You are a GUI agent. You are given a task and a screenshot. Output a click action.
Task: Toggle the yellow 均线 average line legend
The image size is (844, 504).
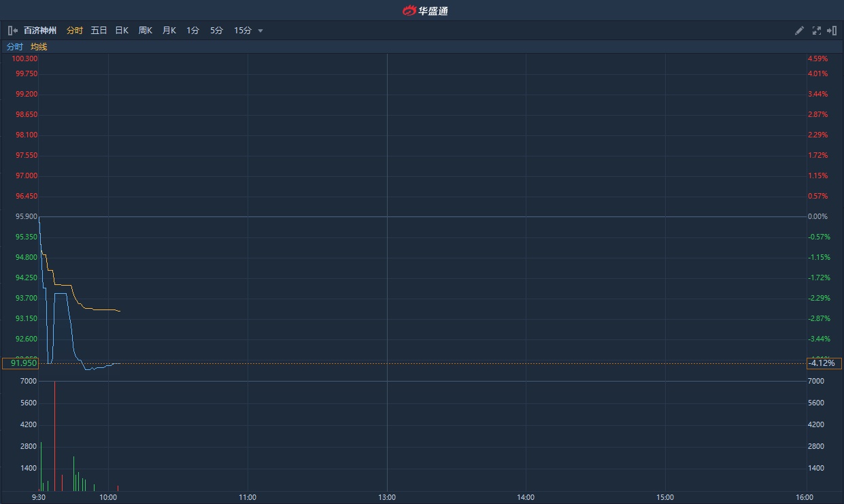pyautogui.click(x=39, y=47)
